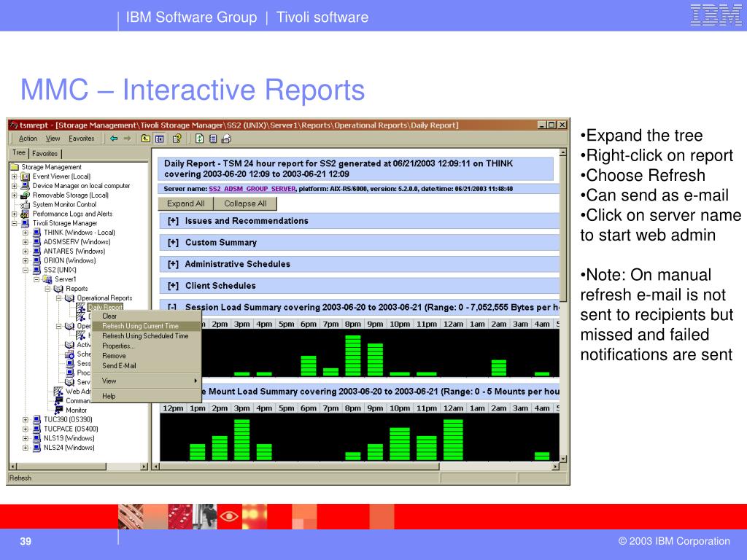Click the Reports book icon

(58, 289)
